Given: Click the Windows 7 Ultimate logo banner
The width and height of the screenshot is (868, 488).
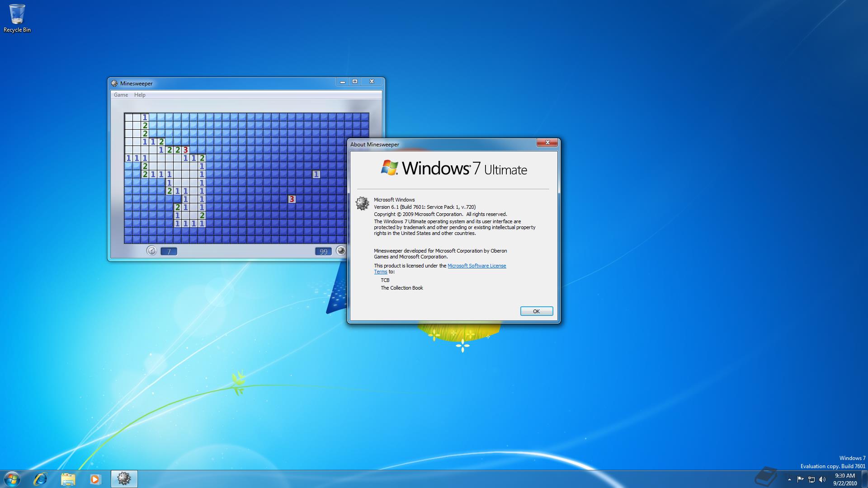Looking at the screenshot, I should pyautogui.click(x=454, y=168).
